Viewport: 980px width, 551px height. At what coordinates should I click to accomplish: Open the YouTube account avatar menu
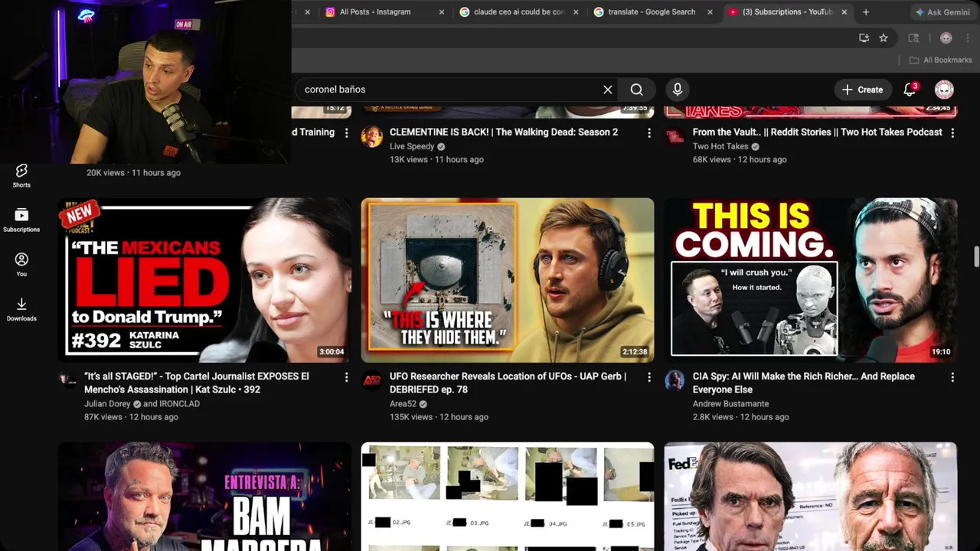(944, 90)
